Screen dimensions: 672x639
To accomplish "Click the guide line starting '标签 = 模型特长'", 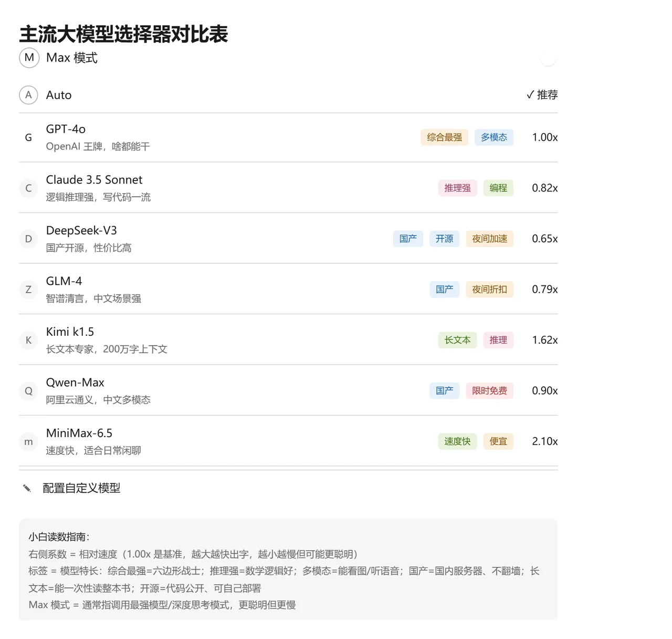I will pos(284,580).
